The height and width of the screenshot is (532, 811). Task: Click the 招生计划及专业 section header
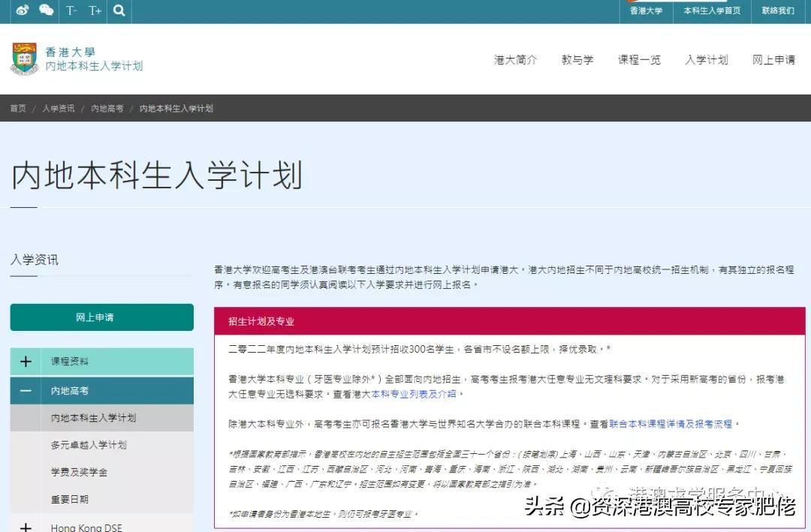tap(509, 321)
